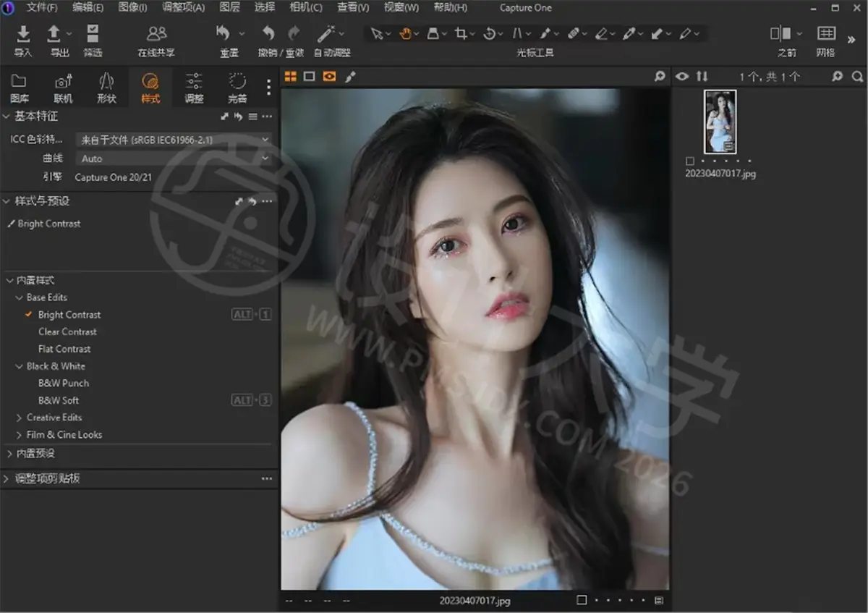Click the 基本特征 panel list menu icon

coord(252,117)
